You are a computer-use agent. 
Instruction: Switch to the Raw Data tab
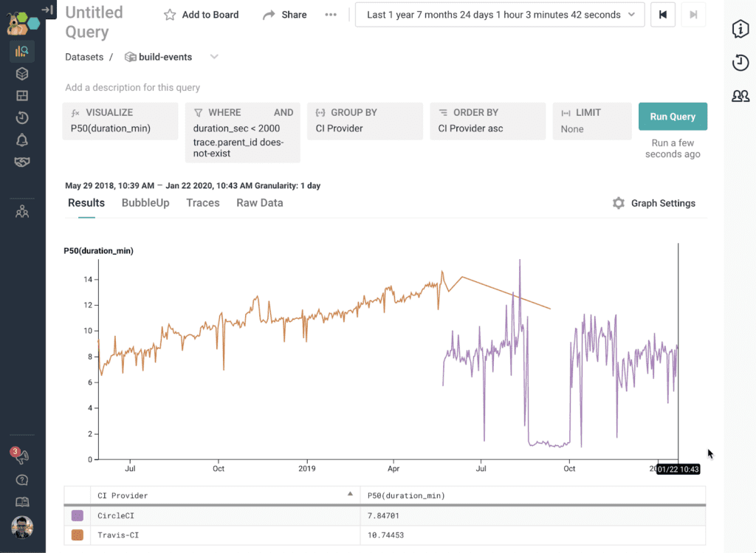pos(259,203)
